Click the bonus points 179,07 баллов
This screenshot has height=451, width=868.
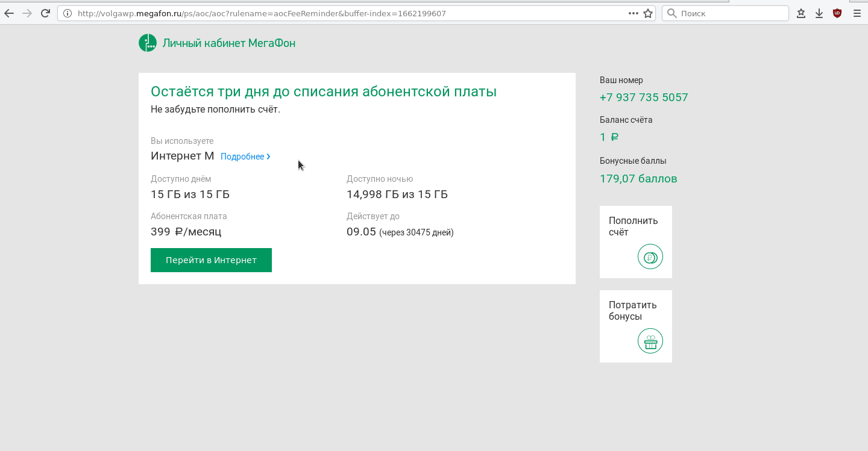click(x=638, y=179)
